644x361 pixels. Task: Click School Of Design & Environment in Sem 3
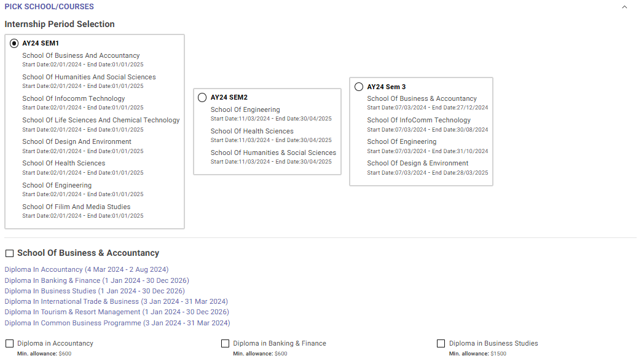418,163
